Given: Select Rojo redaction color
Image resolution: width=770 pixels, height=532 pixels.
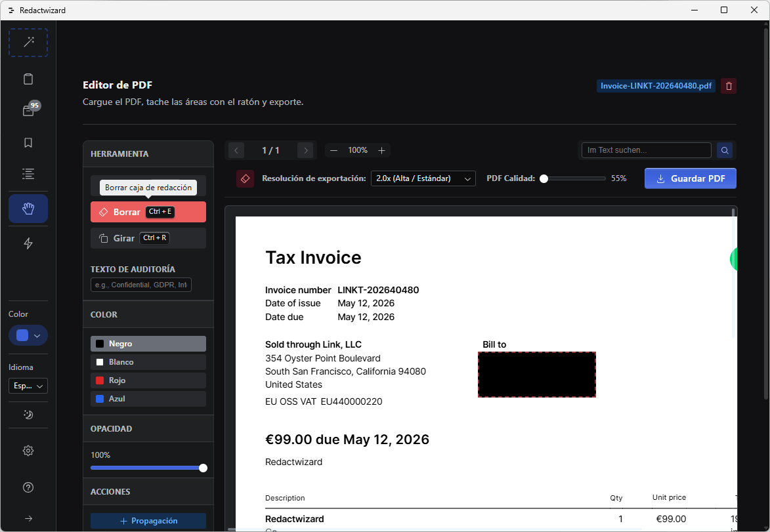Looking at the screenshot, I should tap(148, 380).
